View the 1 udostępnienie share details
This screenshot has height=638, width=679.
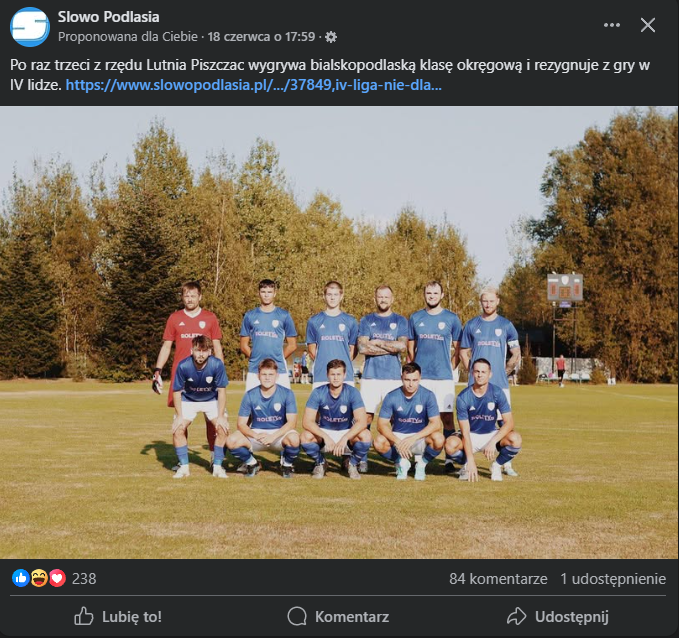[x=613, y=578]
